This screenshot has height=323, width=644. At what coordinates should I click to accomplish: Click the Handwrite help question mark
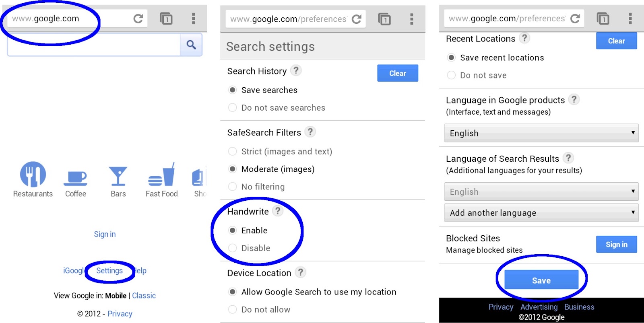point(278,211)
